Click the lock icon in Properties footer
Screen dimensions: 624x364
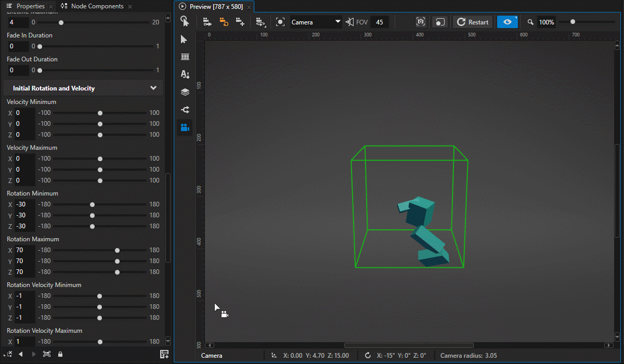(60, 354)
